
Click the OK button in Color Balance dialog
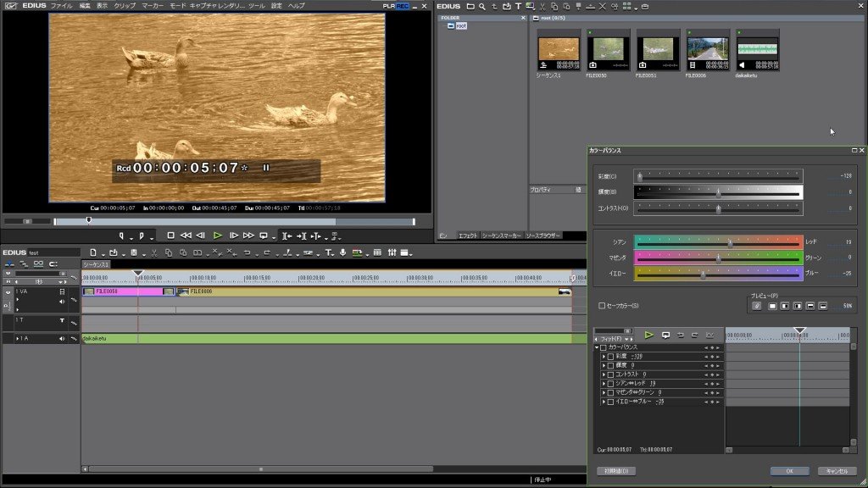789,471
